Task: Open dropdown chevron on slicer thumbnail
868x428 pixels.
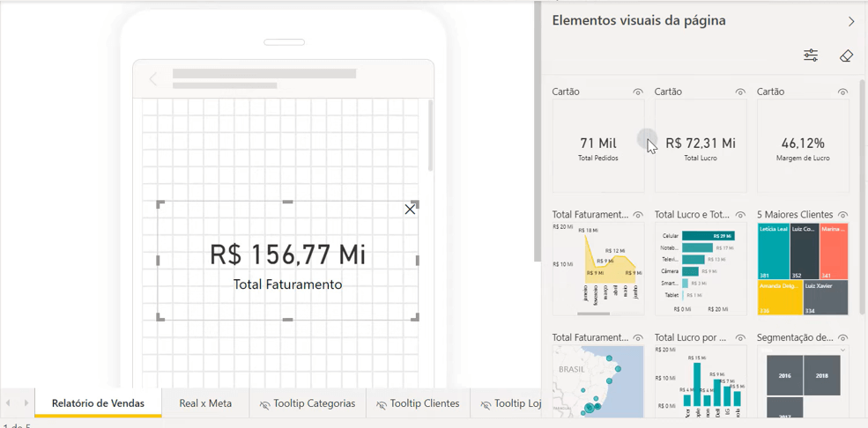Action: click(x=842, y=350)
